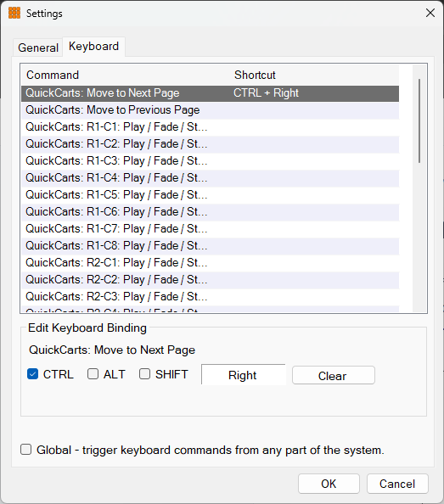Confirm settings with OK button

(329, 484)
